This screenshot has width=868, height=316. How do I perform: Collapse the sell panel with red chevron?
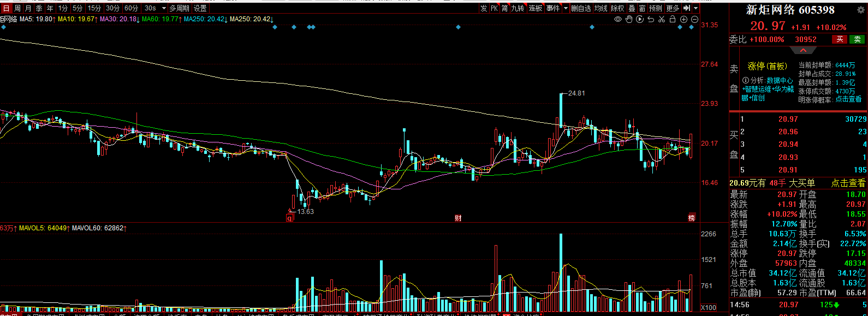803,50
